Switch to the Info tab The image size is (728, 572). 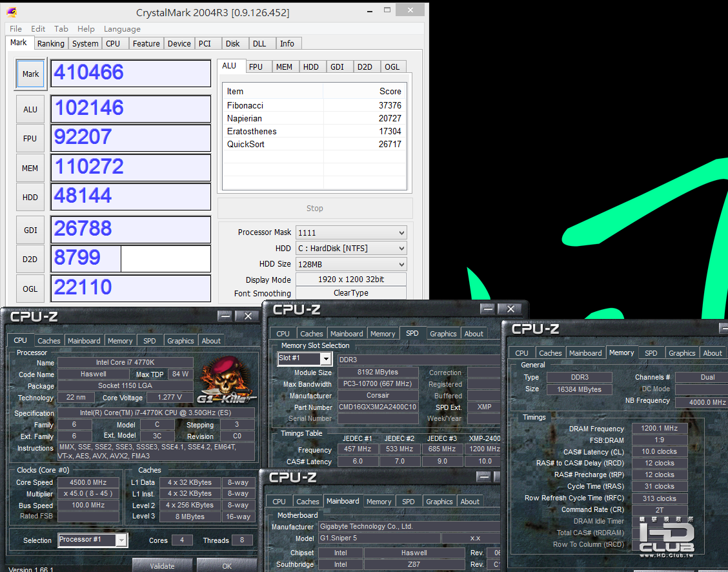(287, 44)
